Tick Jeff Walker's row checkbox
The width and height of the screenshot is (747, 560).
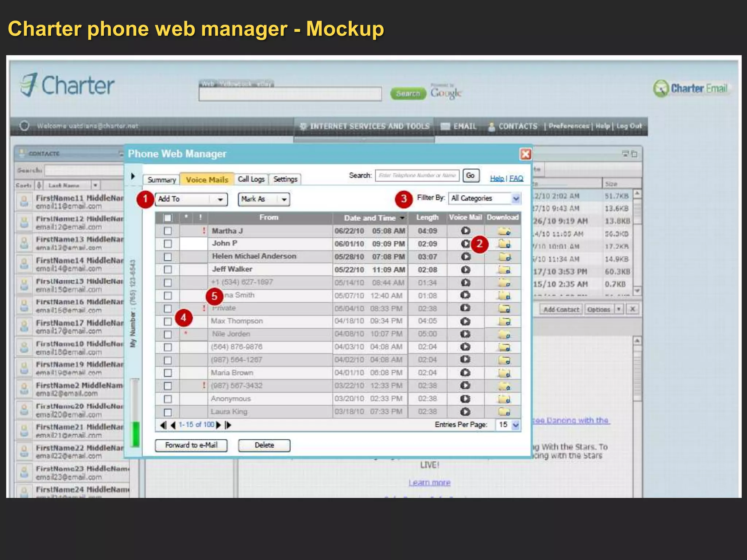[x=167, y=269]
